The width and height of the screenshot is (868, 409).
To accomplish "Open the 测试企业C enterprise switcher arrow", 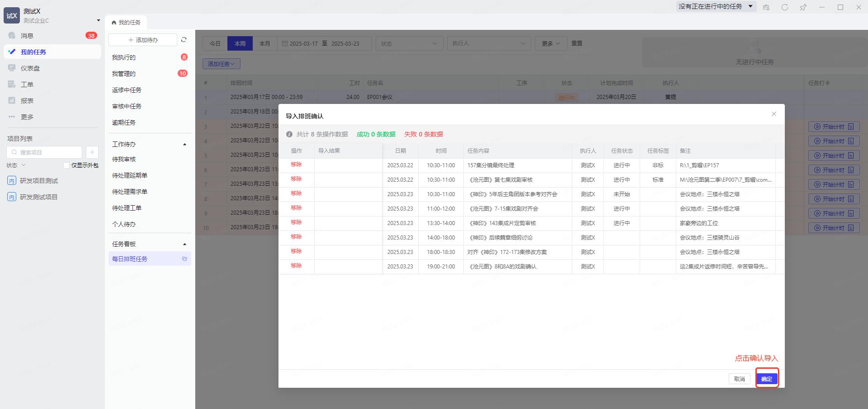I will (98, 20).
